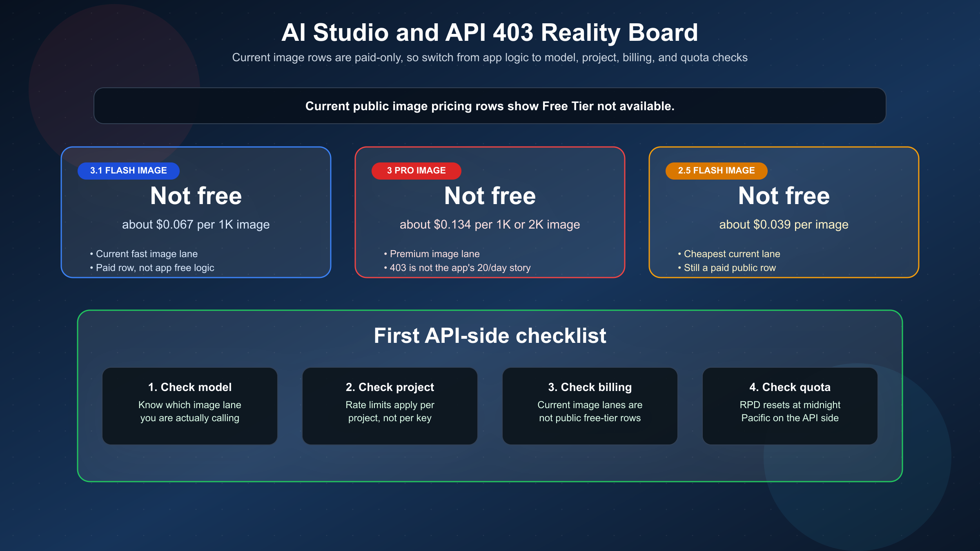Image resolution: width=980 pixels, height=551 pixels.
Task: Click the subtitle about switching to quota checks
Action: click(490, 58)
